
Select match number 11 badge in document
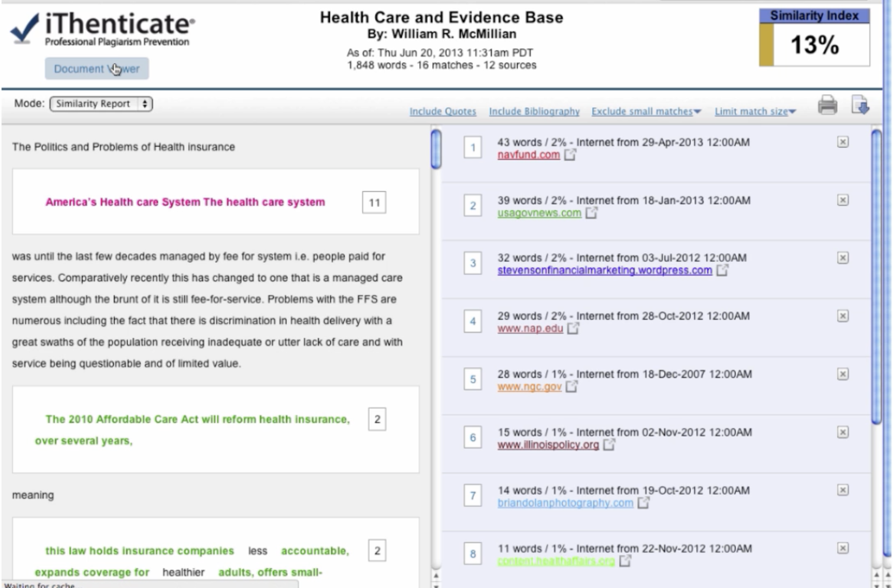tap(374, 203)
